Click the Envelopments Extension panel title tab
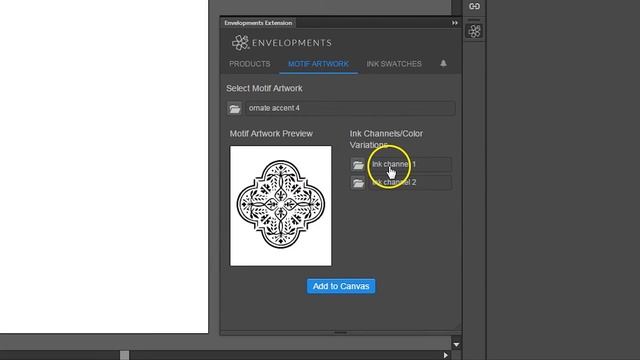 (x=258, y=23)
